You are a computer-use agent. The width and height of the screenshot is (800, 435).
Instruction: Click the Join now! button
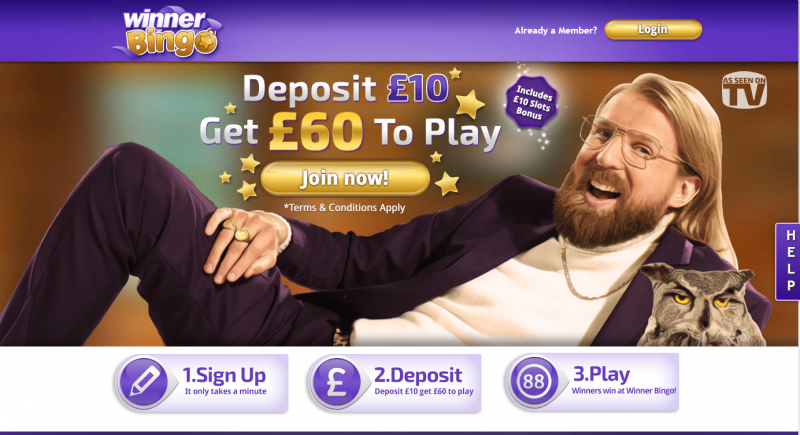pyautogui.click(x=345, y=178)
